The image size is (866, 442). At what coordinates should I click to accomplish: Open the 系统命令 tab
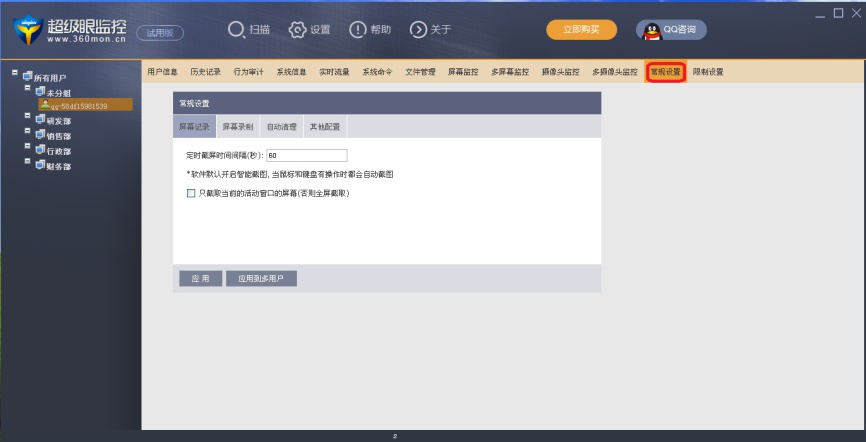(x=377, y=72)
